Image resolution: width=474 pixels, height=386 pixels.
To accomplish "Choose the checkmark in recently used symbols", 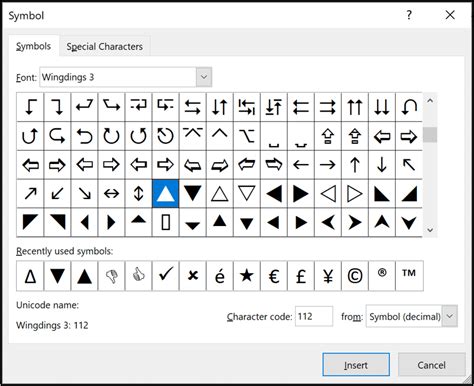I will point(165,276).
